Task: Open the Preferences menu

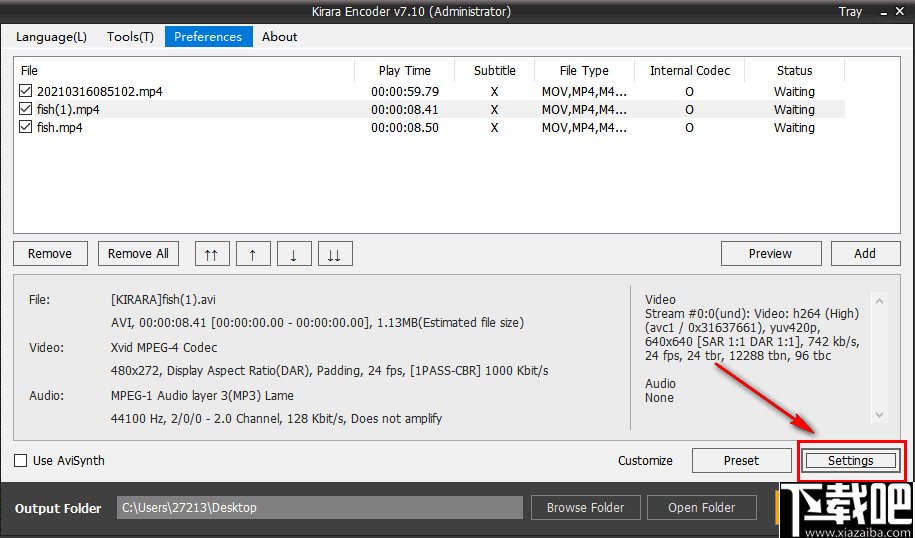Action: 208,37
